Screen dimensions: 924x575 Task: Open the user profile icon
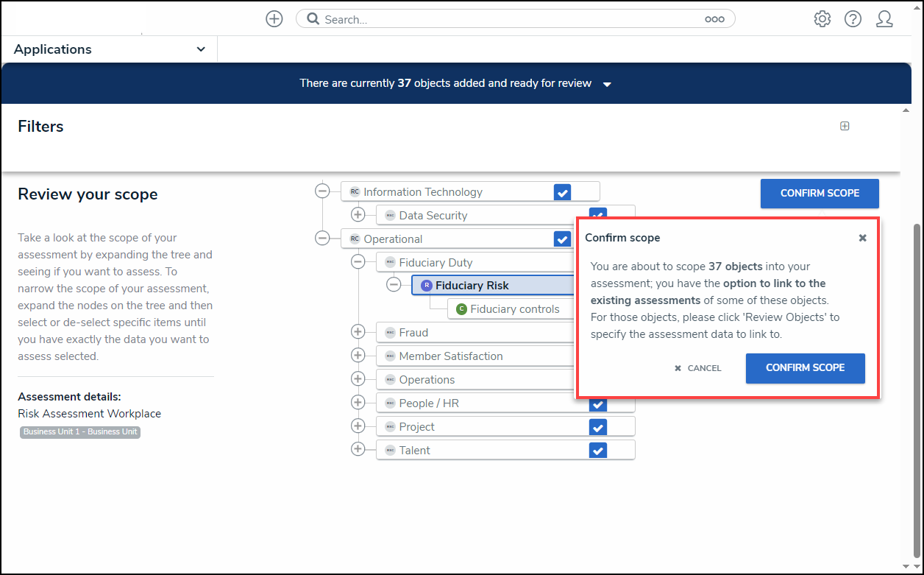(884, 19)
